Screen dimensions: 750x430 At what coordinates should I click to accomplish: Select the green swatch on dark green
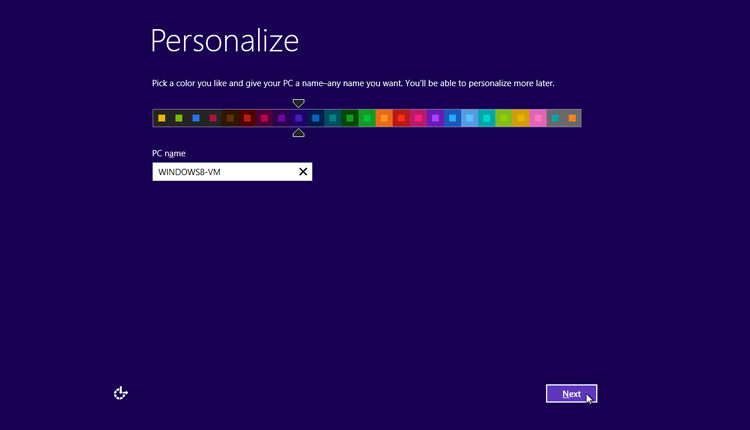(x=350, y=118)
